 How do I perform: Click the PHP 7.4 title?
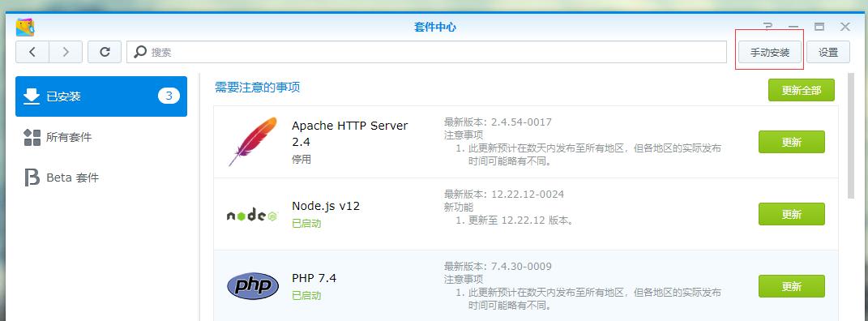[x=314, y=278]
